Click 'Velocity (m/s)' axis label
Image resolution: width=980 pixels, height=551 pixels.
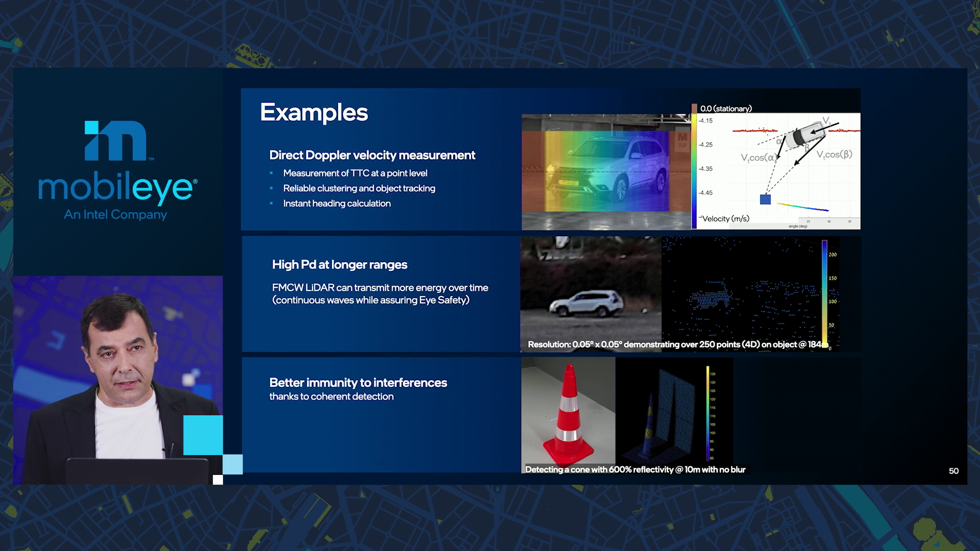tap(725, 218)
